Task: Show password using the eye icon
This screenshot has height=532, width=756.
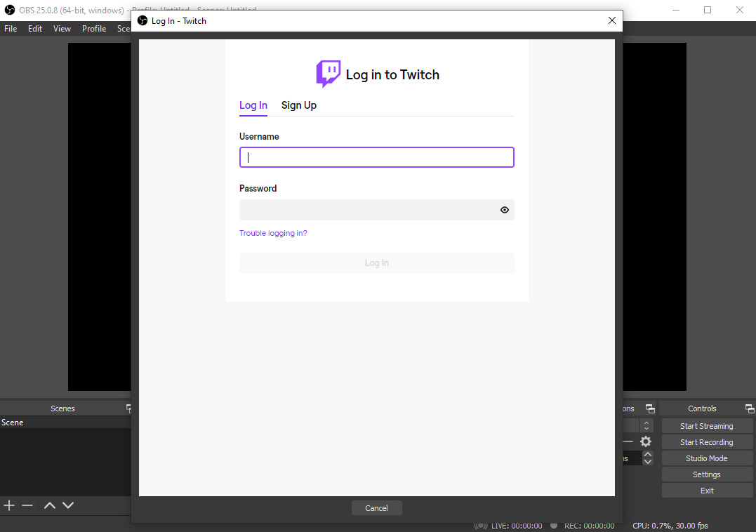Action: point(504,210)
